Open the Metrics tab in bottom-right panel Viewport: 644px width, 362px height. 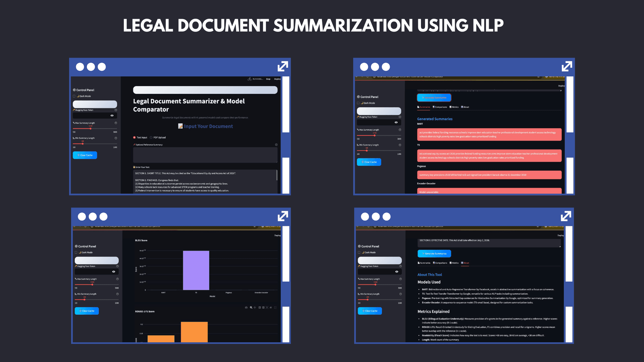pyautogui.click(x=454, y=263)
